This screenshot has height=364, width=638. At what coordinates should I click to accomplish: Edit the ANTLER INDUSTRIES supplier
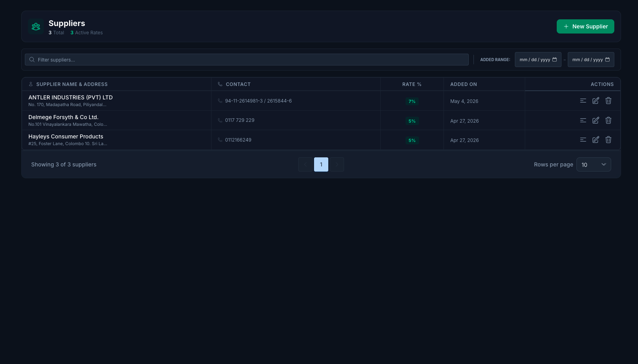point(595,101)
